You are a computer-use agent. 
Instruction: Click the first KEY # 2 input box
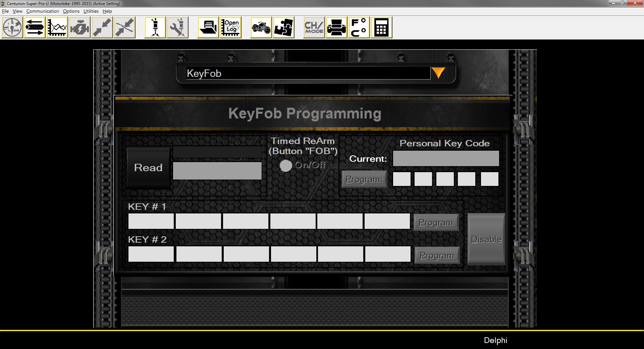pos(151,254)
